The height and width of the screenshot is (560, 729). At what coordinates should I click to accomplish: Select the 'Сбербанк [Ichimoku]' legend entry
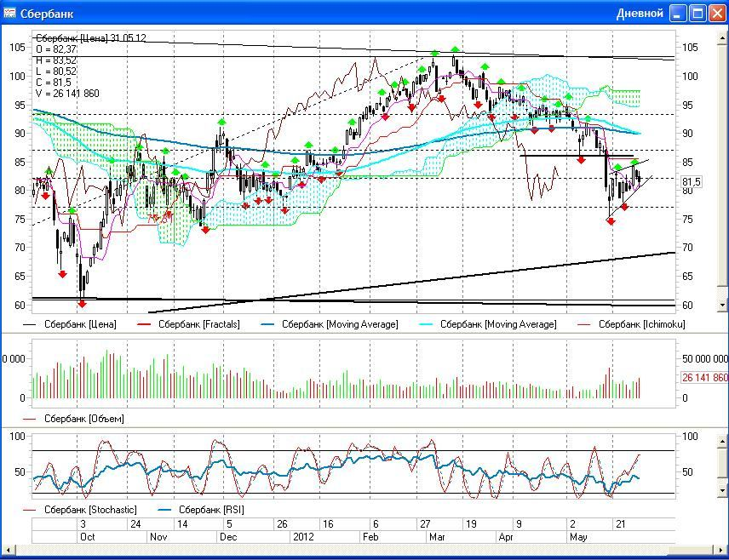tap(631, 324)
